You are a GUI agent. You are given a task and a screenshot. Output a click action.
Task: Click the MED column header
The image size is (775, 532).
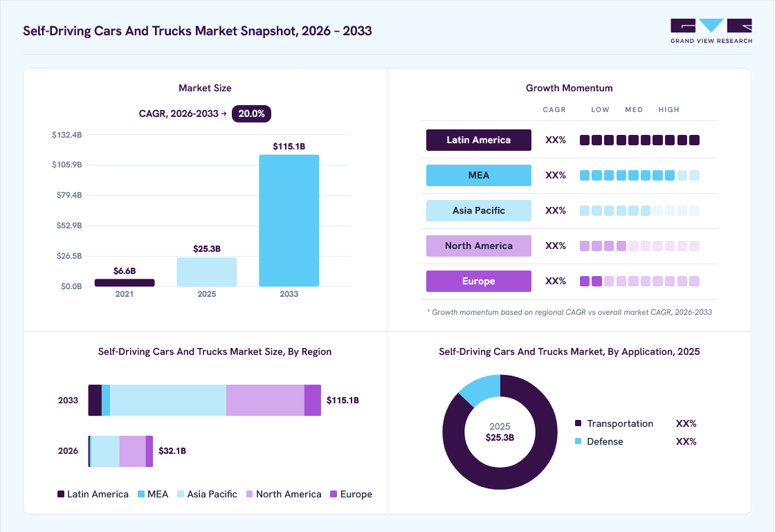pyautogui.click(x=634, y=110)
